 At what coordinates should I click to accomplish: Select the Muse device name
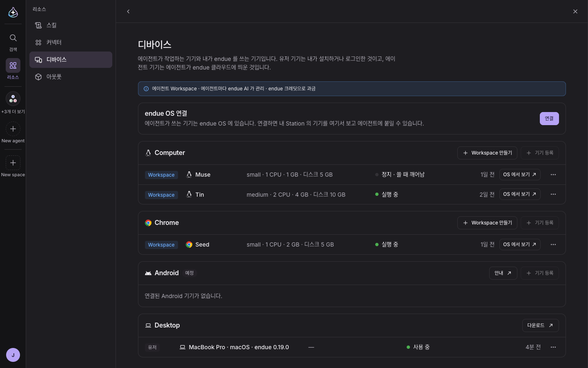coord(203,175)
